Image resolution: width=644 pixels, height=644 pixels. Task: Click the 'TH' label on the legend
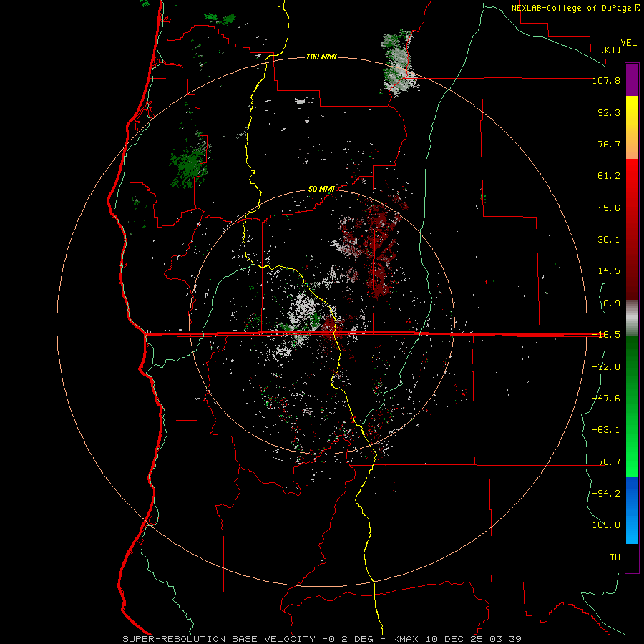click(615, 557)
